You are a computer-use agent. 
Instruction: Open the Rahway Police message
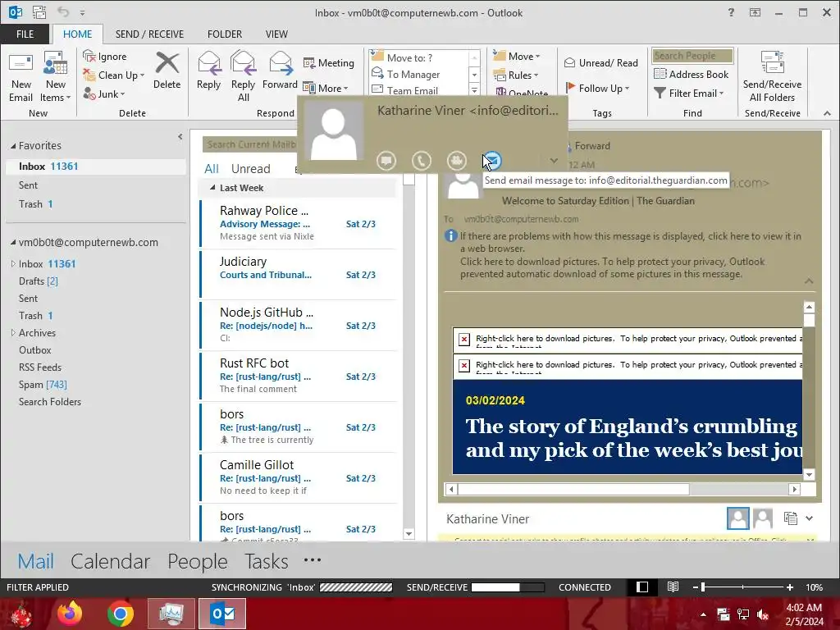point(298,223)
